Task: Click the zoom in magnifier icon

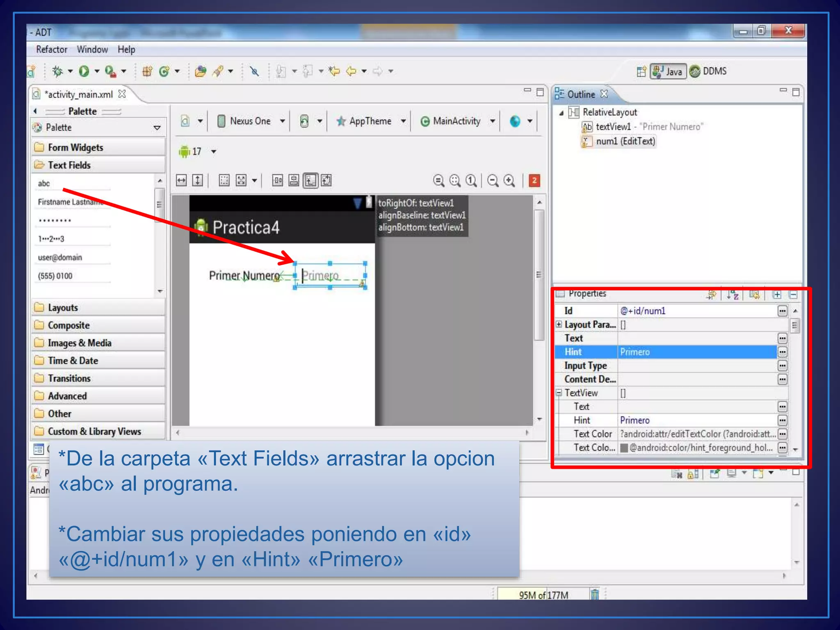Action: click(509, 180)
